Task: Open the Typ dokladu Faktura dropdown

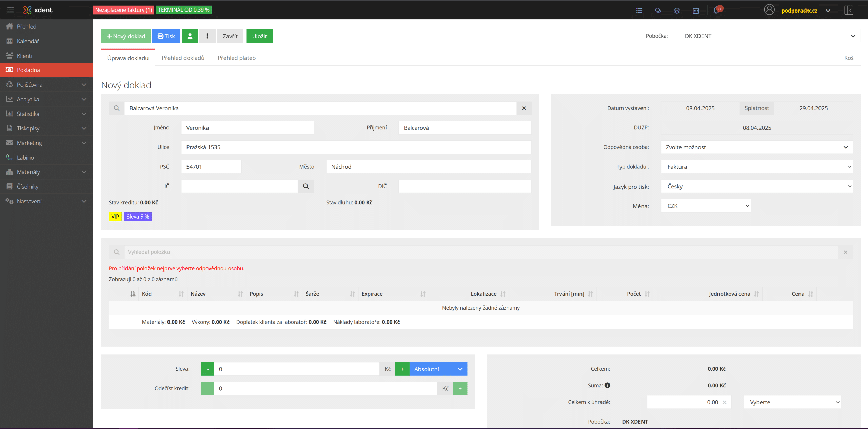Action: pos(756,167)
